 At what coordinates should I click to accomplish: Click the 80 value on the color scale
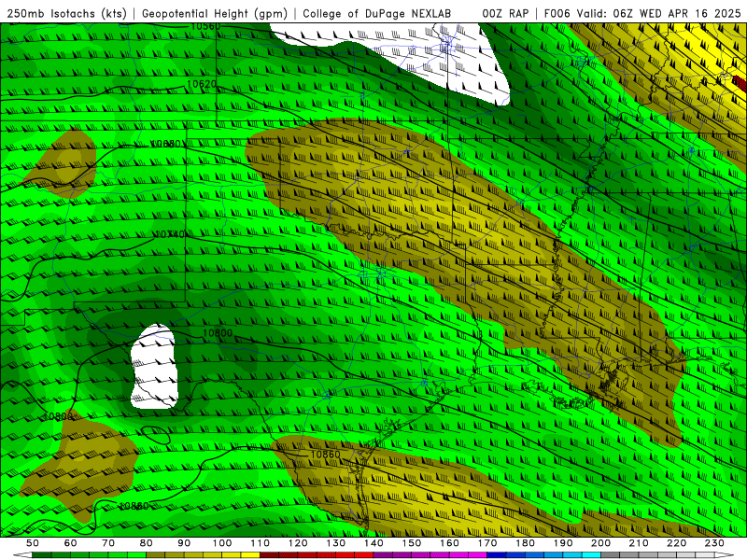(x=147, y=543)
